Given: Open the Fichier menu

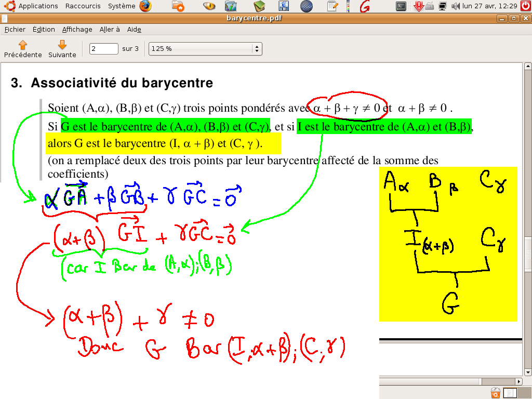Looking at the screenshot, I should (15, 30).
